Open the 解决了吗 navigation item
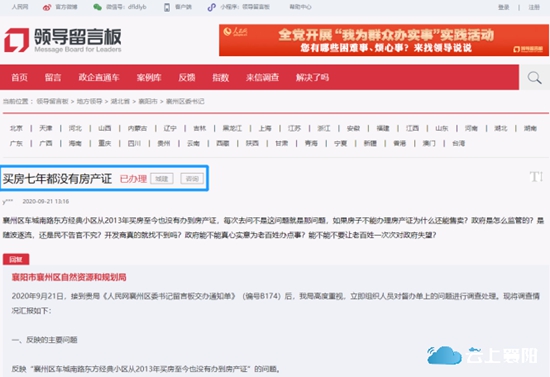The height and width of the screenshot is (377, 550). pyautogui.click(x=312, y=78)
